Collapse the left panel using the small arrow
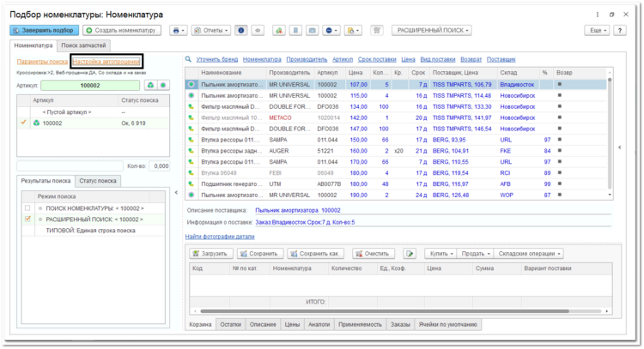Image resolution: width=644 pixels, height=349 pixels. tap(176, 192)
